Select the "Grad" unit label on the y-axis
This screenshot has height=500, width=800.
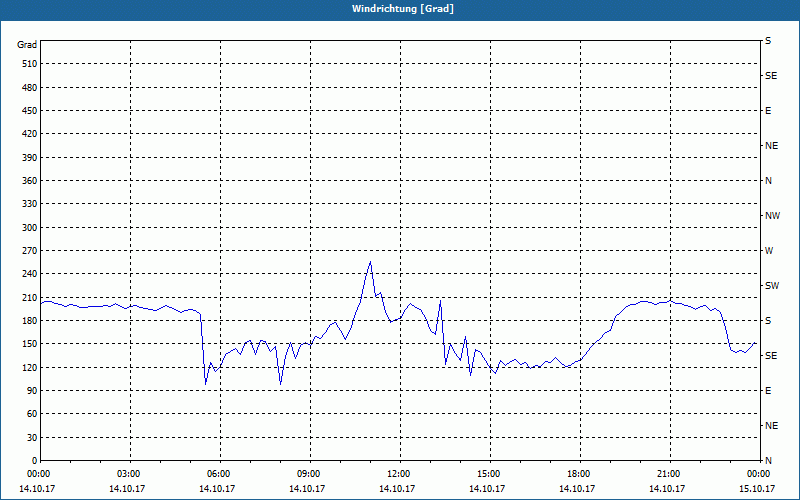tap(27, 45)
